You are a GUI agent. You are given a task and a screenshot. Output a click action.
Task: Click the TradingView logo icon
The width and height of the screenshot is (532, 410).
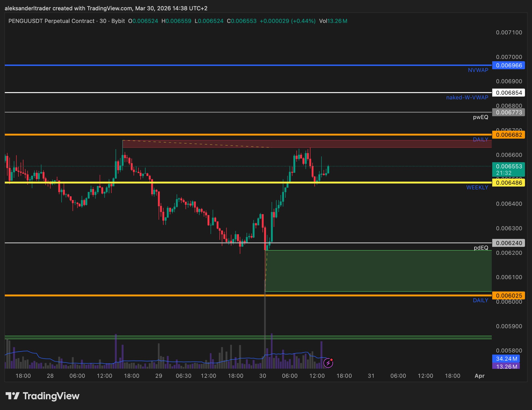coord(12,396)
